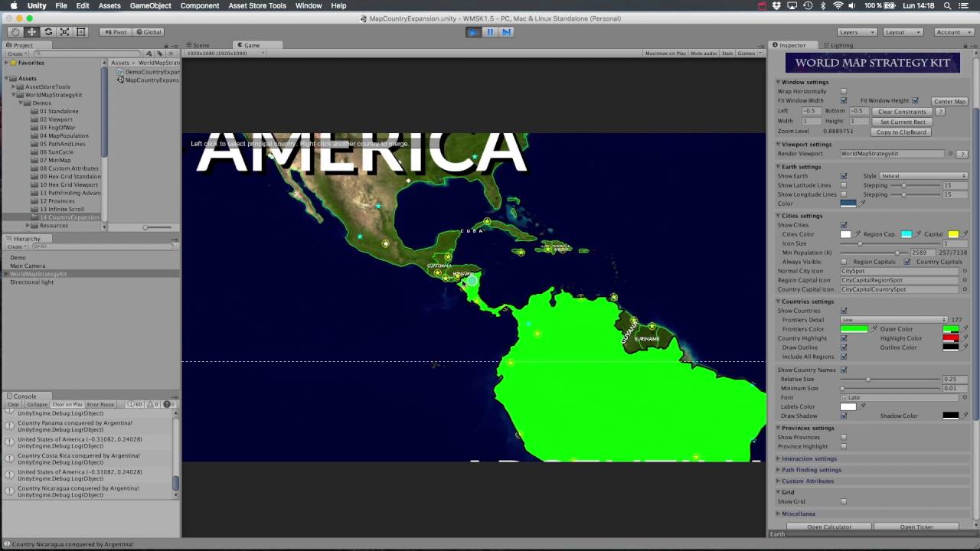Open the GameObject menu
Image resolution: width=980 pixels, height=551 pixels.
[150, 5]
